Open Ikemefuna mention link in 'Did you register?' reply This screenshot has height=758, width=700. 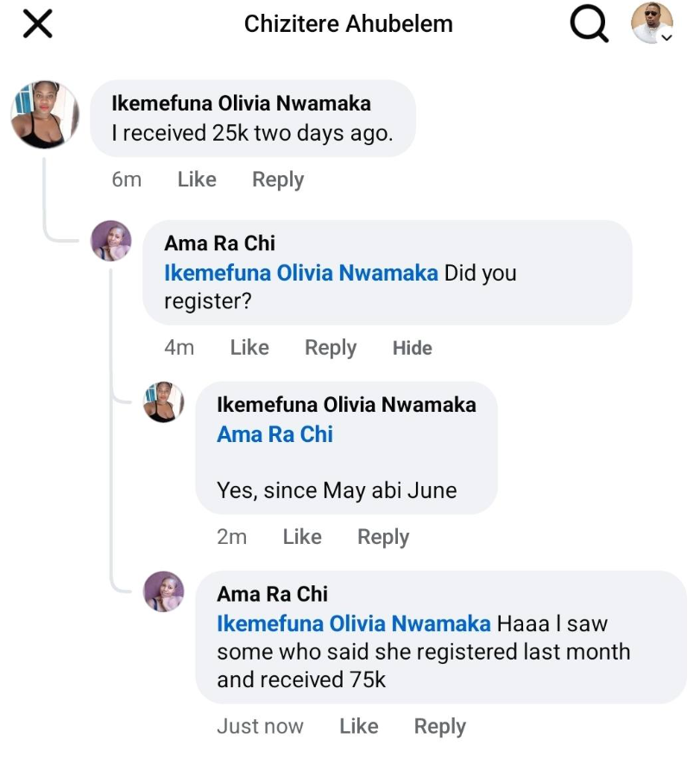click(x=300, y=273)
